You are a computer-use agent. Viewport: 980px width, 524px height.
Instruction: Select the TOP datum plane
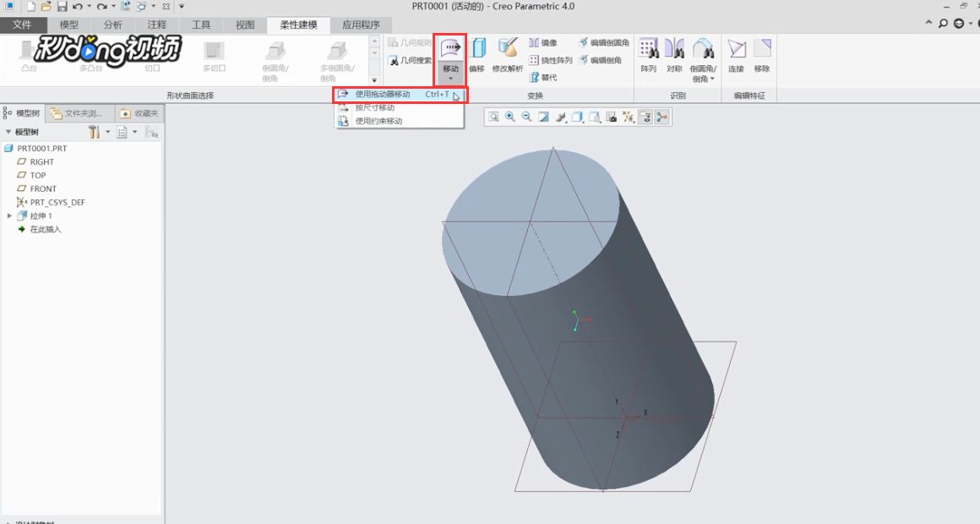tap(31, 175)
